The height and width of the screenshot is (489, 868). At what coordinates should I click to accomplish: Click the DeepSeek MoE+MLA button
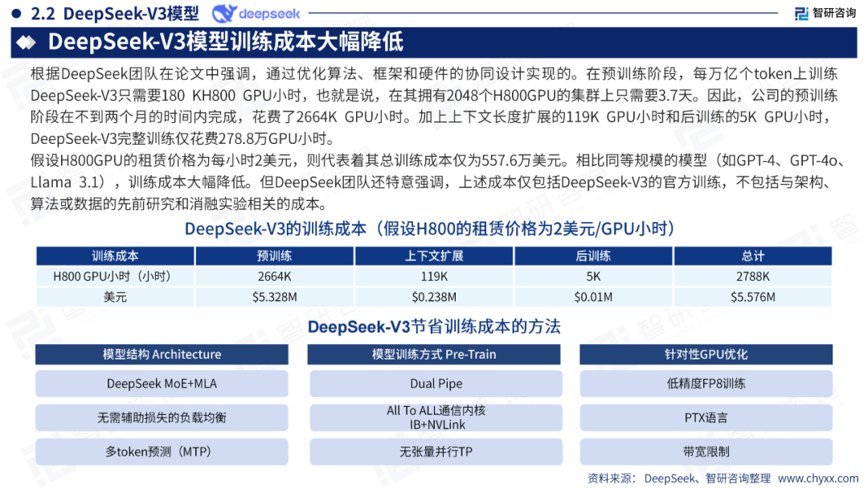(x=161, y=384)
